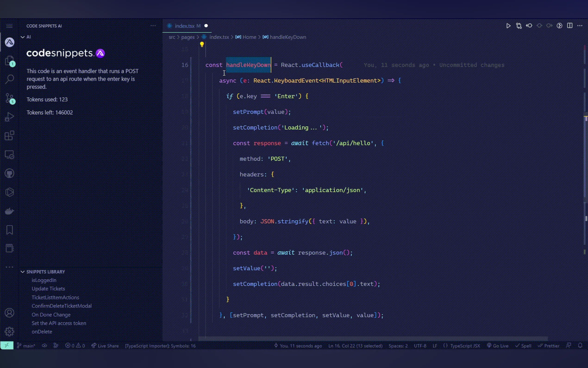Click the Split Editor icon
Image resolution: width=588 pixels, height=368 pixels.
tap(569, 26)
